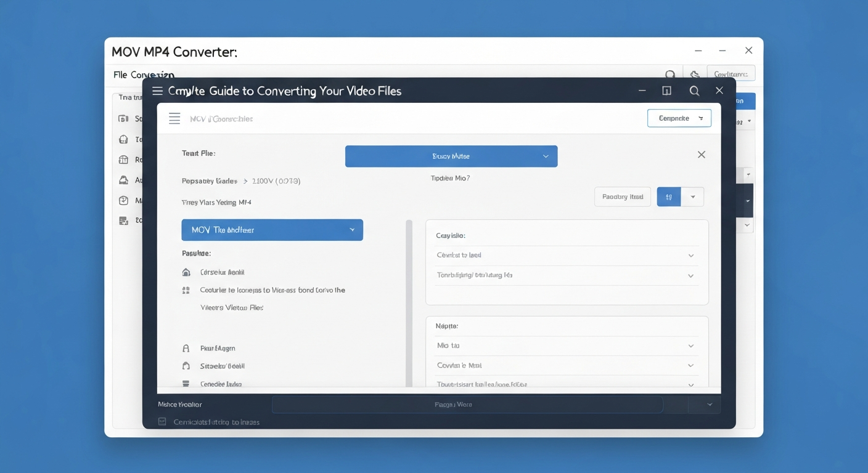Select the source files icon in the left sidebar

[123, 118]
